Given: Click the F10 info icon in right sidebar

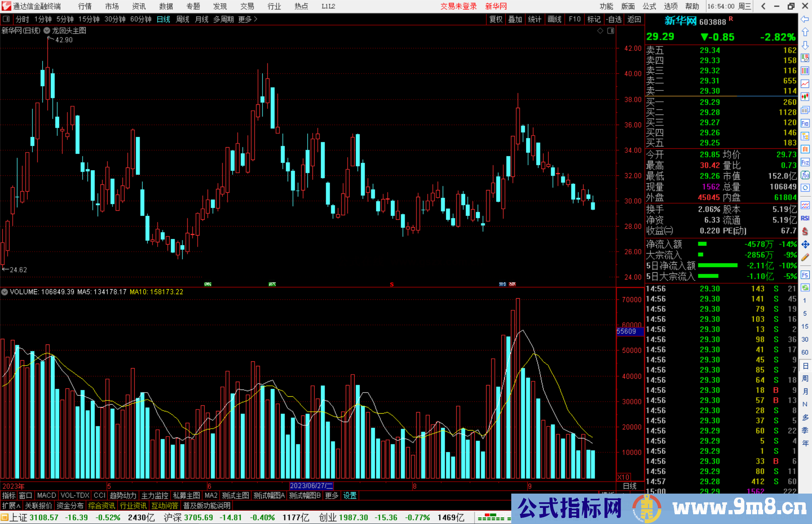Looking at the screenshot, I should point(805,123).
